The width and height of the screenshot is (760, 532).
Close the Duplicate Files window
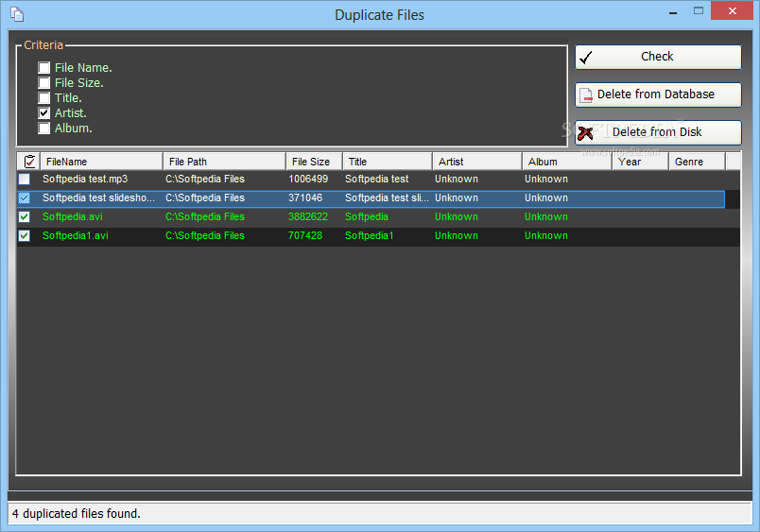[x=732, y=10]
